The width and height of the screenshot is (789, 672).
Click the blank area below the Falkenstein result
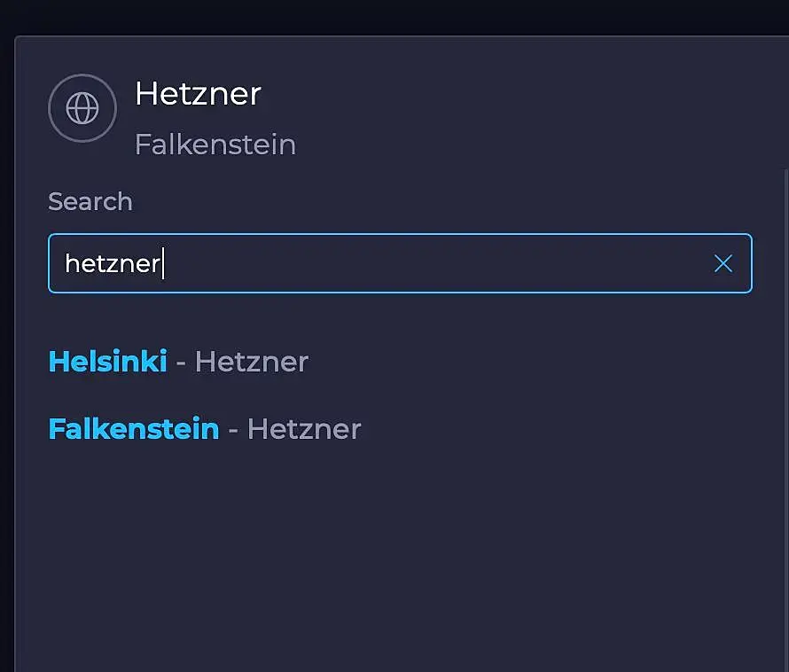point(399,550)
